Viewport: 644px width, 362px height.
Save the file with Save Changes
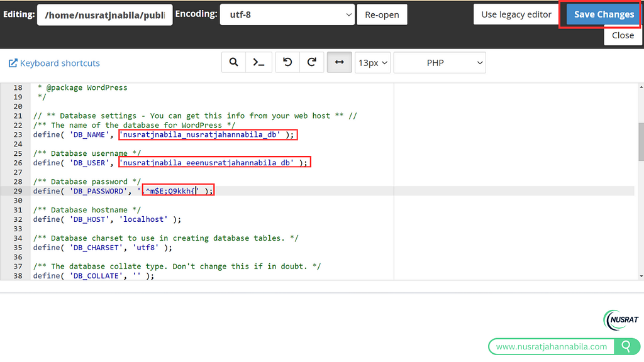tap(604, 14)
